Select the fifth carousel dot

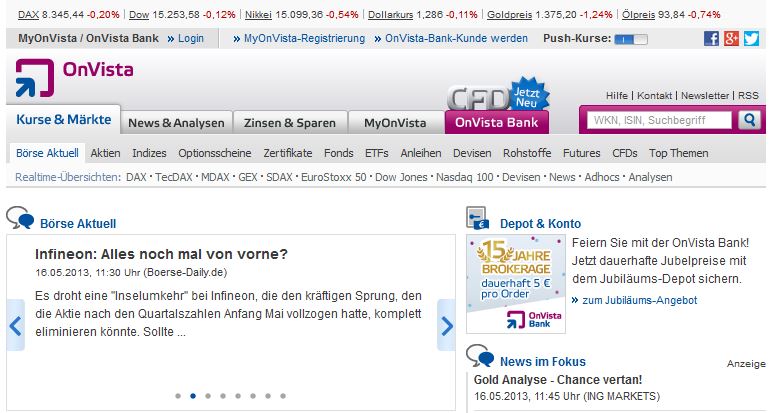238,396
